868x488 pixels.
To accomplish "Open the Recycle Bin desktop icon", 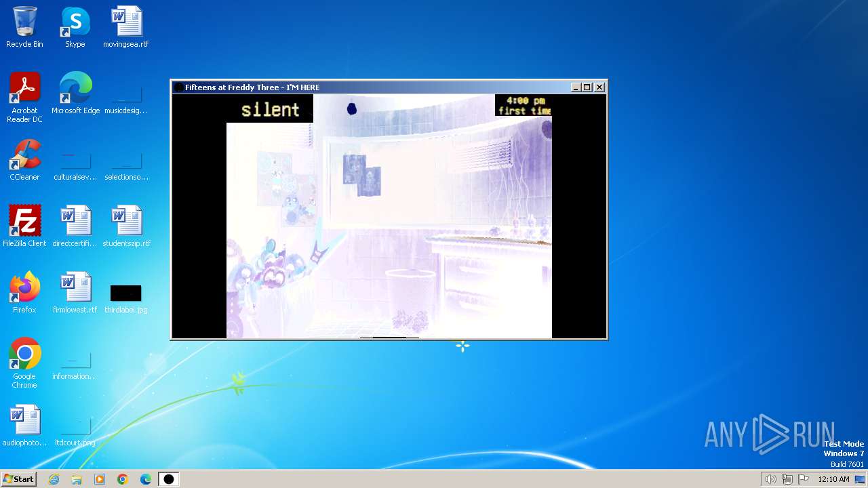I will coord(24,27).
